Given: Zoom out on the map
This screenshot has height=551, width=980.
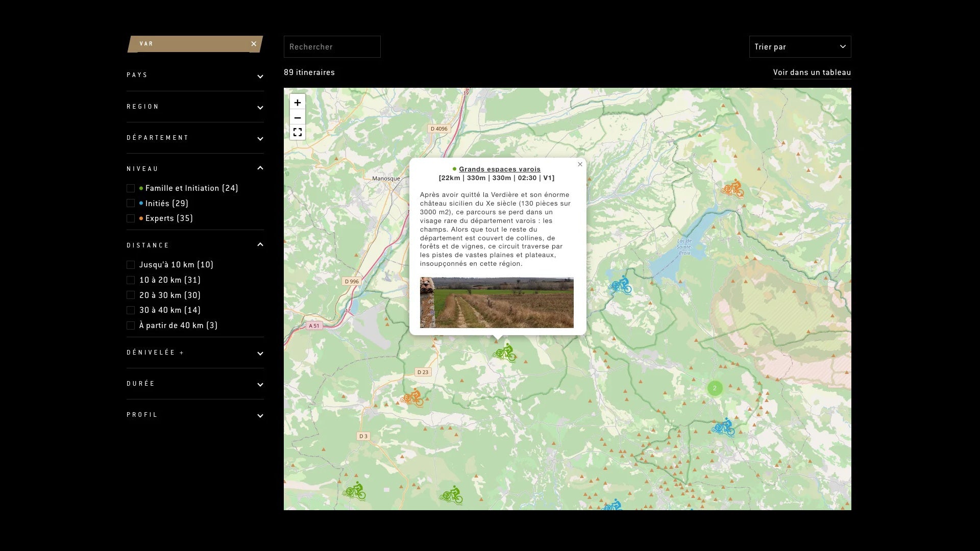Looking at the screenshot, I should click(x=298, y=118).
